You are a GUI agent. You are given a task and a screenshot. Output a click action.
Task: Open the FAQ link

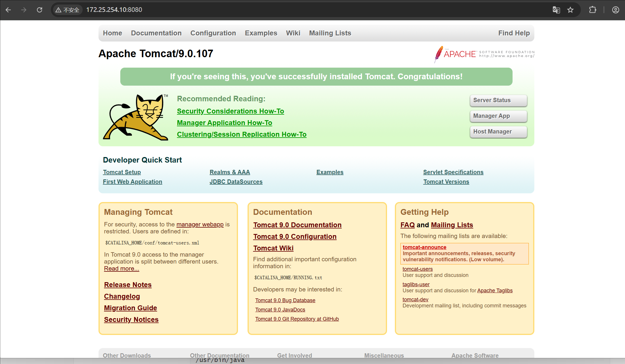[407, 225]
